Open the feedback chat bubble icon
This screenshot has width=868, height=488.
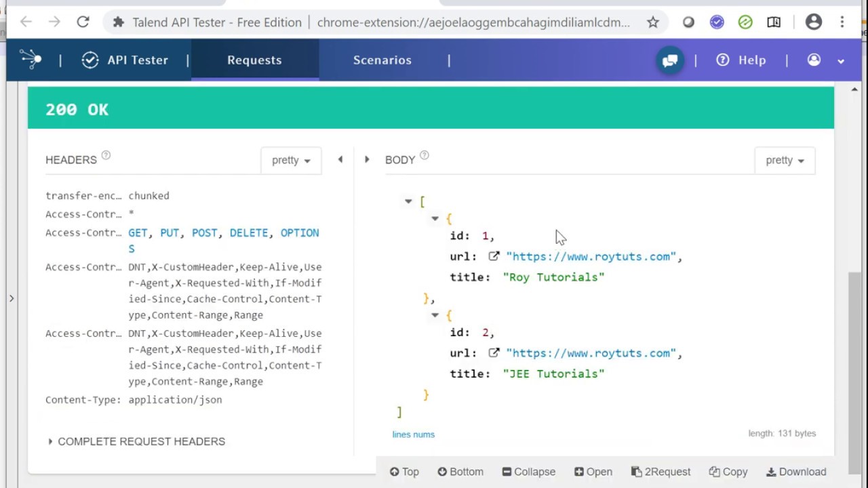[670, 60]
